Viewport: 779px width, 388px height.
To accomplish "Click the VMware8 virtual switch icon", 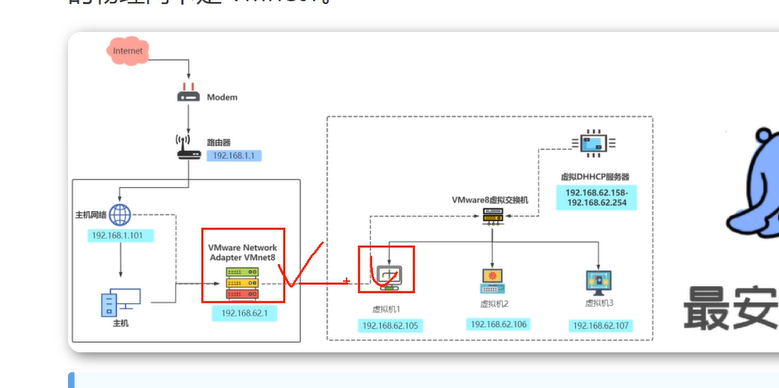I will [492, 216].
